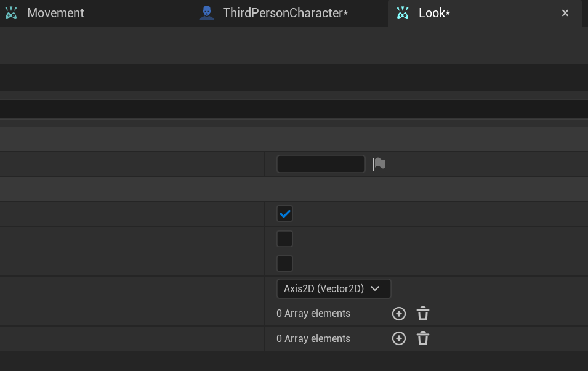
Task: Open the ThirdPersonCharacter tab
Action: click(284, 13)
